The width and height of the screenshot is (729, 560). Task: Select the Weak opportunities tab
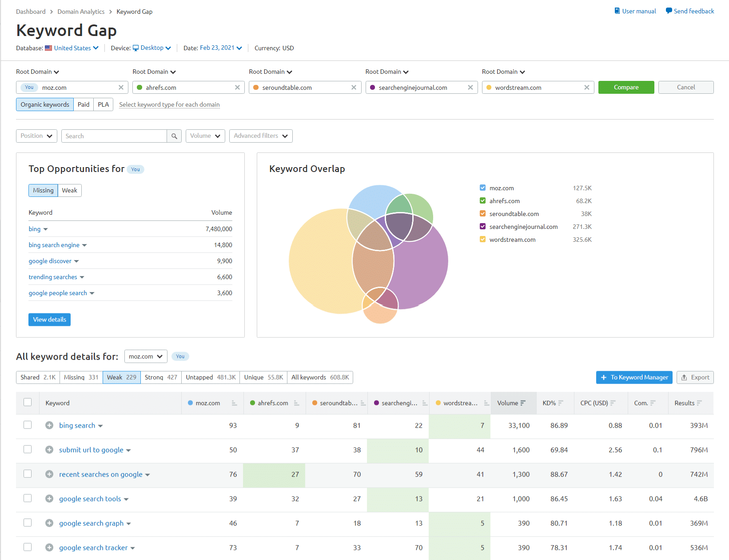coord(70,190)
